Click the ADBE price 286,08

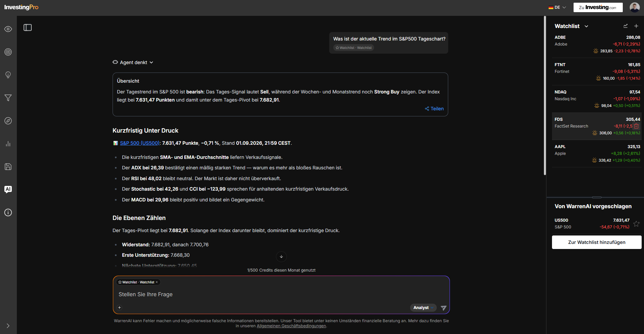point(633,37)
